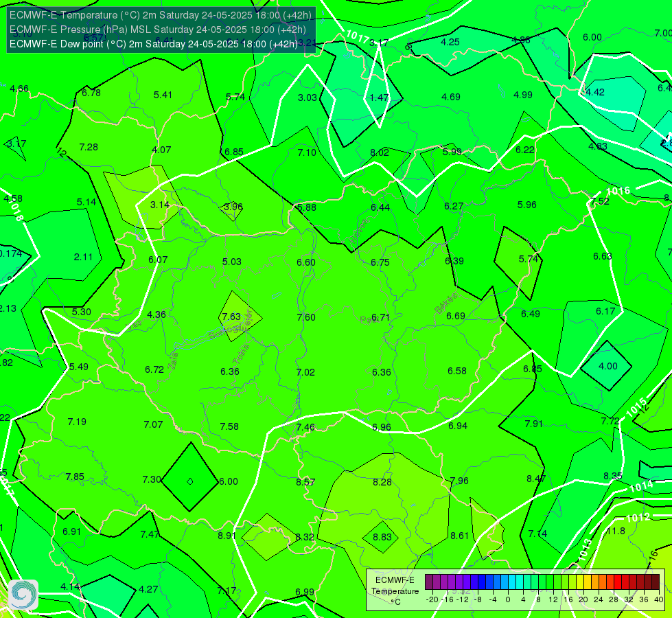Screen dimensions: 672x618
Task: Click the 4.07 dew point value
Action: coord(161,150)
